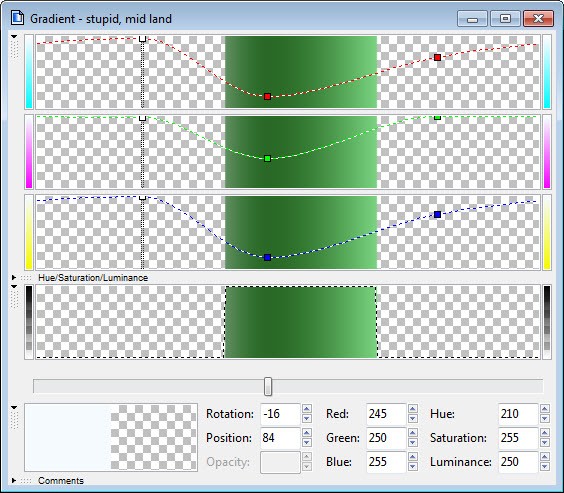Click the magenta bar right of green channel
This screenshot has width=564, height=493.
pyautogui.click(x=547, y=151)
